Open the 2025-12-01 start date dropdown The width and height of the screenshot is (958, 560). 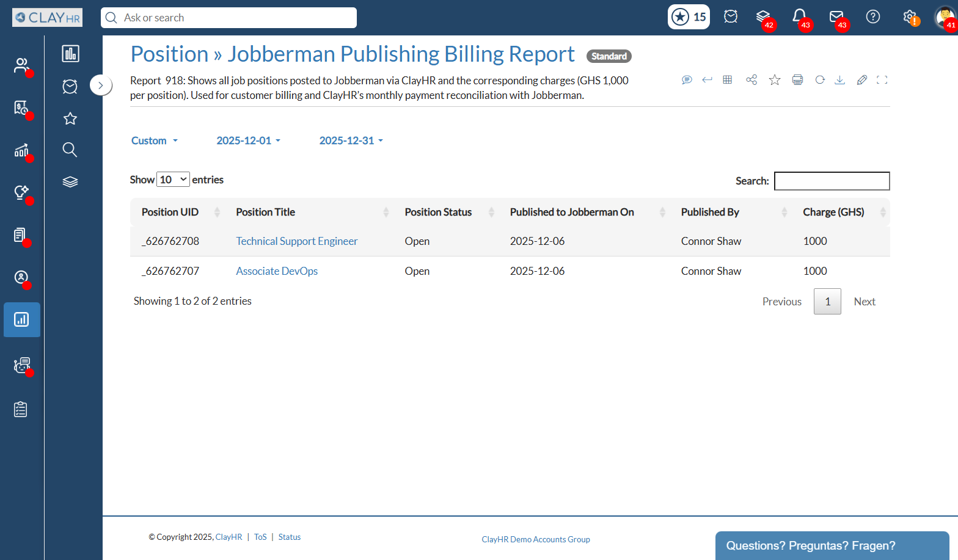pos(249,140)
